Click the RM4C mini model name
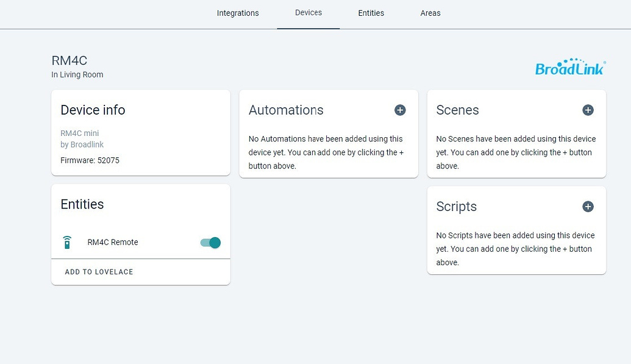This screenshot has width=631, height=364. click(x=79, y=134)
